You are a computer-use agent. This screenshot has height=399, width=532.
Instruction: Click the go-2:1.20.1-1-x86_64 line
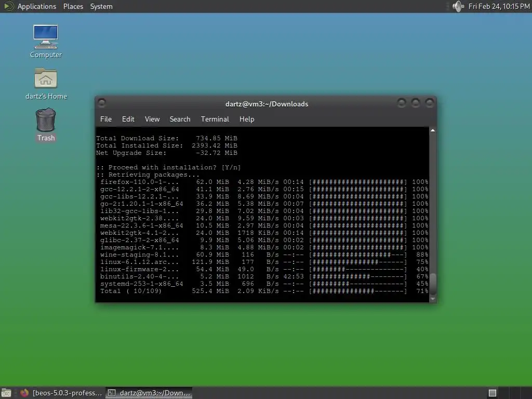[x=264, y=204]
